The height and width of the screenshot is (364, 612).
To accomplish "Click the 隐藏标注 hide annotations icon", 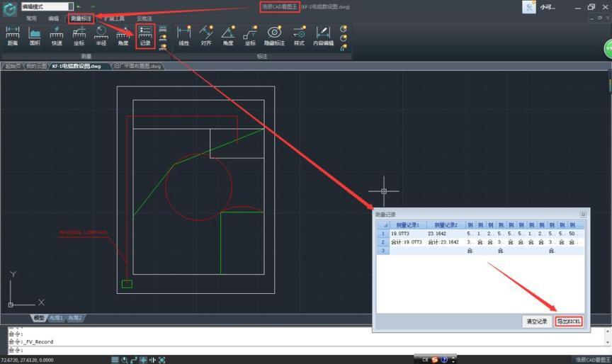I will (274, 35).
